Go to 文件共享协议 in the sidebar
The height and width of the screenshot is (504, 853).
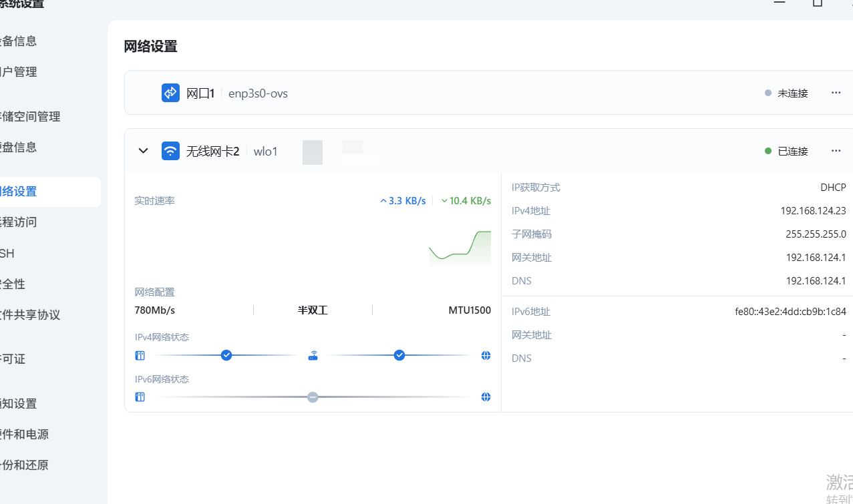pyautogui.click(x=31, y=314)
